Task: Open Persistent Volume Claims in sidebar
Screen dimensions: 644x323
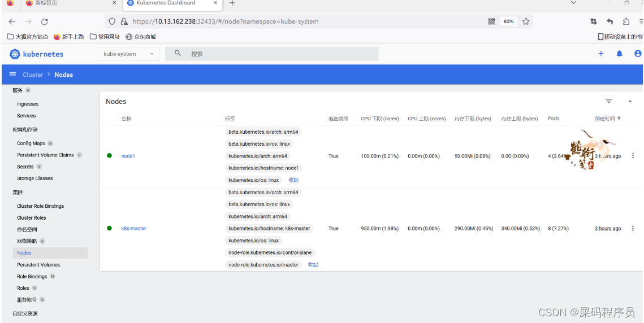Action: click(x=45, y=155)
